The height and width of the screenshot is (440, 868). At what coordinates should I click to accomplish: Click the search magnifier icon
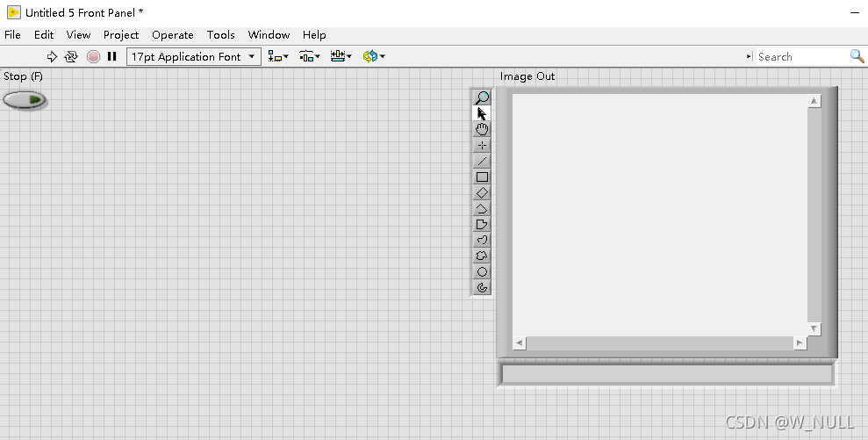857,56
